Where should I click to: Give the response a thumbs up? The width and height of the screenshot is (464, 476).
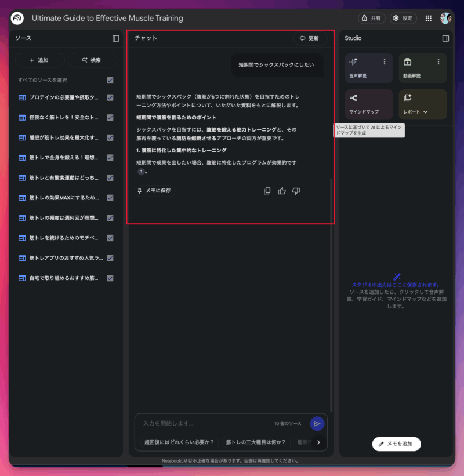(282, 191)
